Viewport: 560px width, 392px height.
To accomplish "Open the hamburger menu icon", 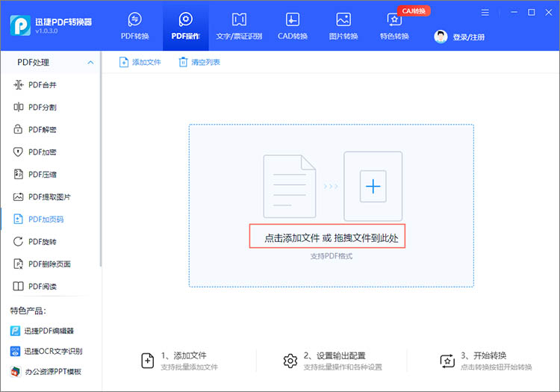I will 485,13.
